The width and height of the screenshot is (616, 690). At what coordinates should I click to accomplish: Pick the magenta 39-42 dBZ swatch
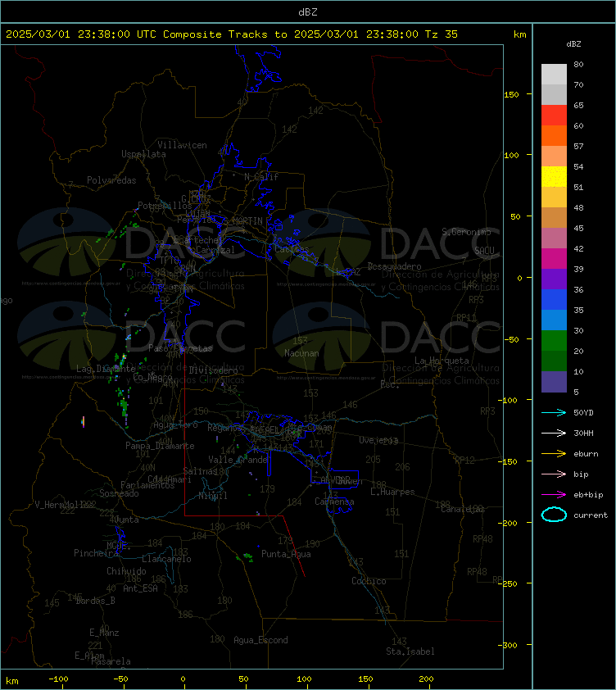(554, 259)
